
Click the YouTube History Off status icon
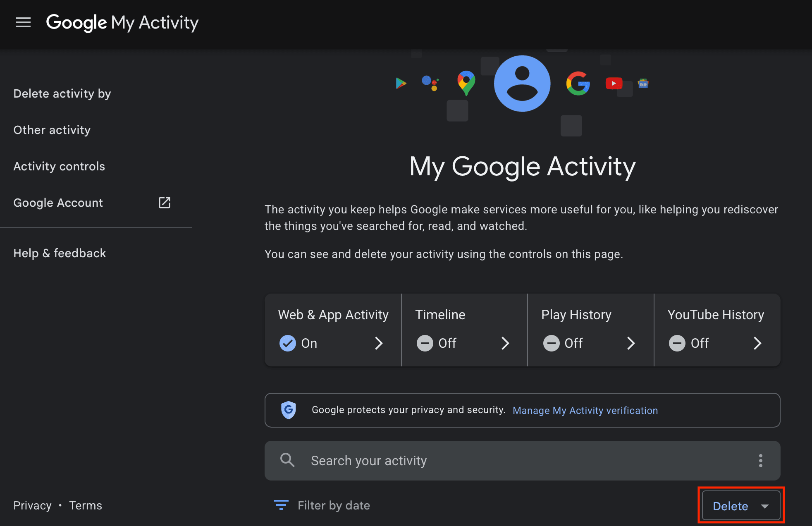click(677, 343)
